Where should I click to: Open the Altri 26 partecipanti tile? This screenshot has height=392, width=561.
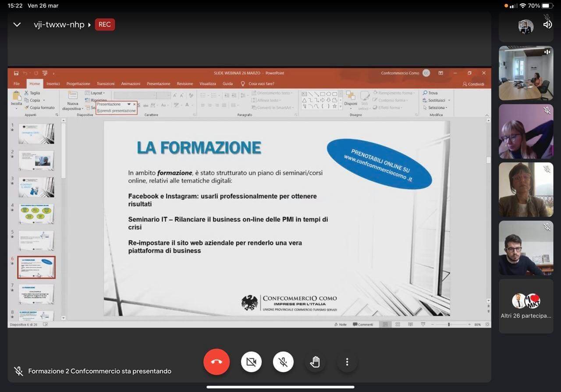point(525,306)
